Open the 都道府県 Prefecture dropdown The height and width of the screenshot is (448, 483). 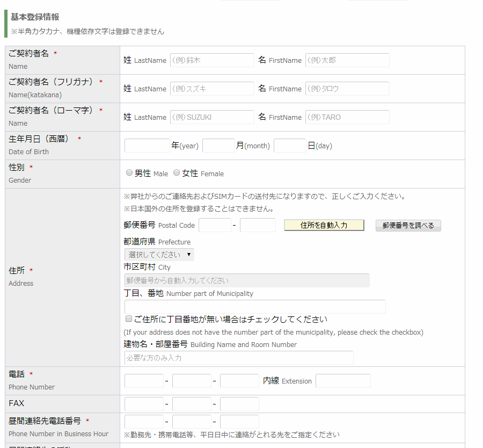159,255
